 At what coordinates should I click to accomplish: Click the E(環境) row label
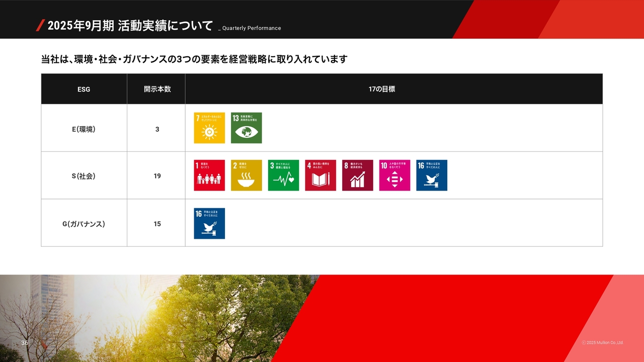click(84, 129)
